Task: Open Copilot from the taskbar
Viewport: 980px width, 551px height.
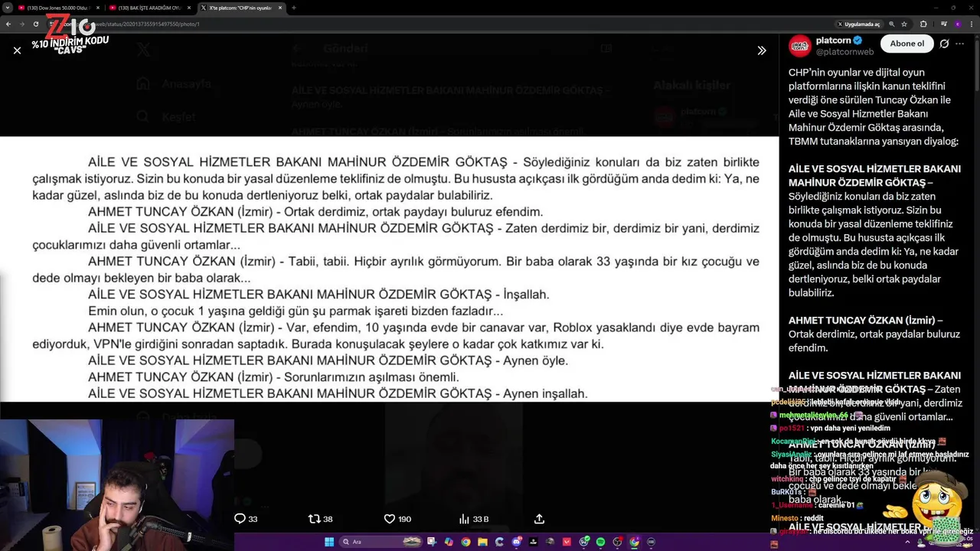Action: coord(449,542)
